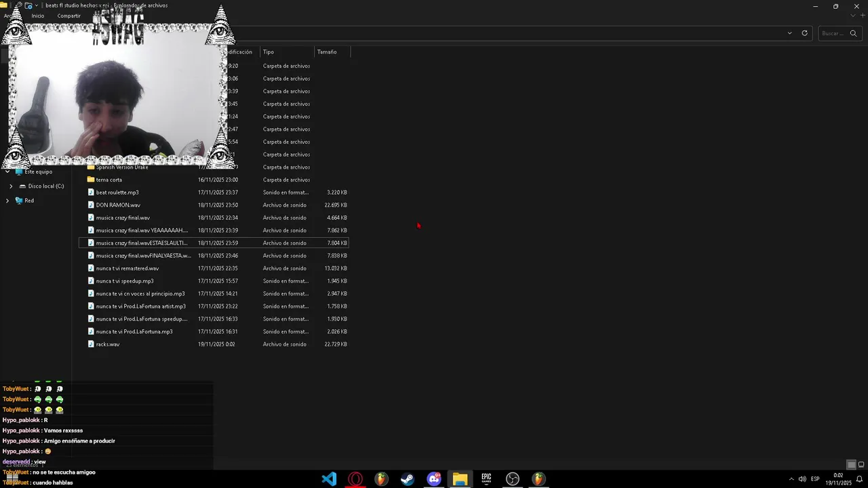
Task: Collapse the Este equipo tree node
Action: 7,172
